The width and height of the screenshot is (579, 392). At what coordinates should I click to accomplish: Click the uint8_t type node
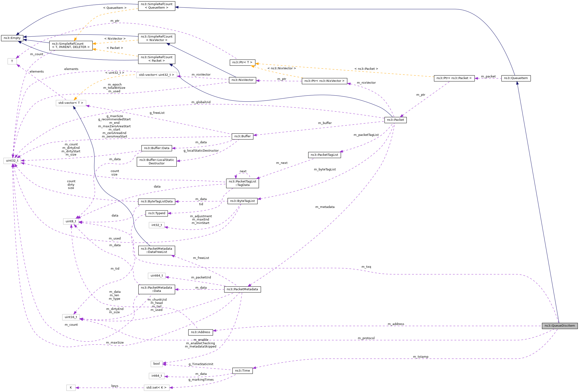tap(71, 222)
